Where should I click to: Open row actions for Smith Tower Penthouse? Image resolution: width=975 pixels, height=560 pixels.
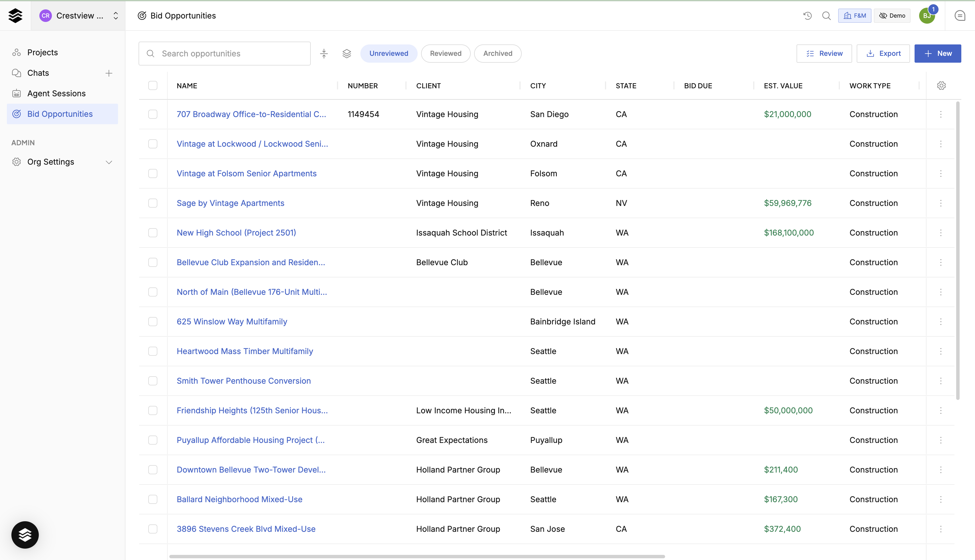[941, 381]
